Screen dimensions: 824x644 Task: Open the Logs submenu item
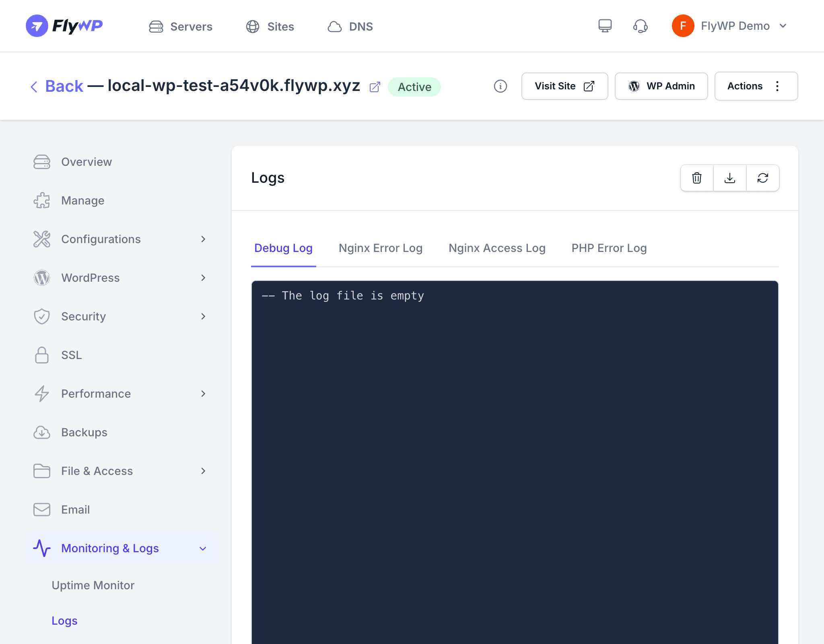pyautogui.click(x=64, y=621)
